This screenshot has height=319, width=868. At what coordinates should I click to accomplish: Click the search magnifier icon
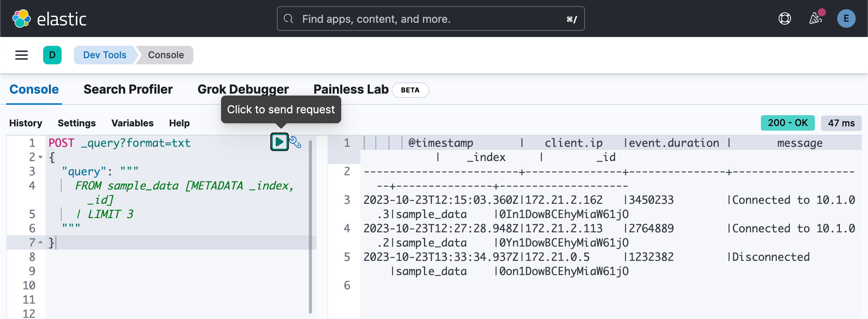(288, 18)
